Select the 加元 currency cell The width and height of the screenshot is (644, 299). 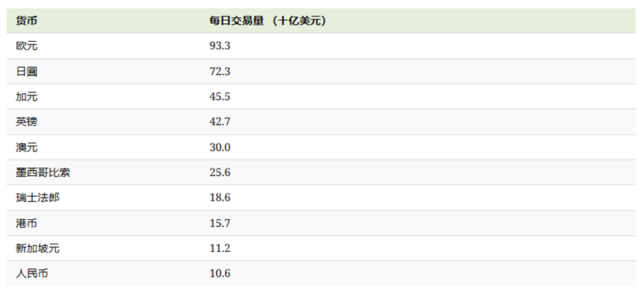click(27, 97)
